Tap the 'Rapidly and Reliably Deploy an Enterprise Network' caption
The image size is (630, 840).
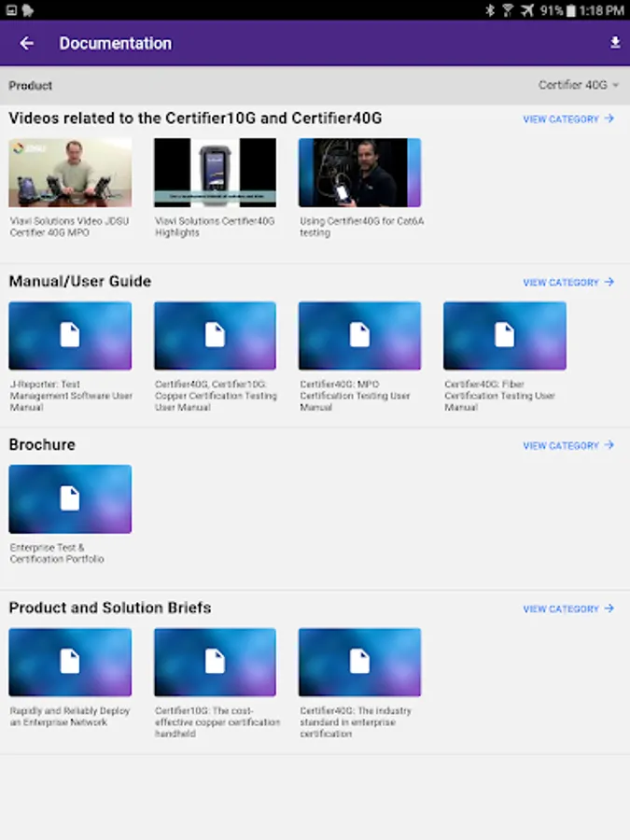(70, 717)
